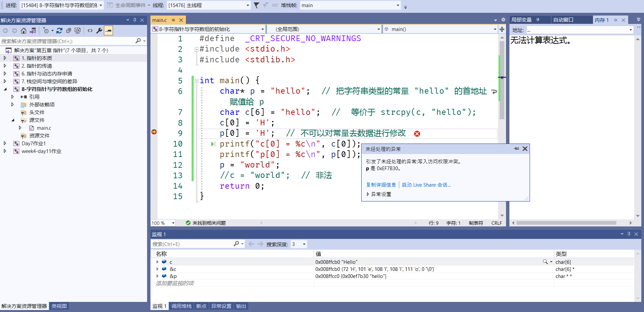The width and height of the screenshot is (644, 312).
Task: Click the Solution Explorer search field
Action: click(67, 41)
